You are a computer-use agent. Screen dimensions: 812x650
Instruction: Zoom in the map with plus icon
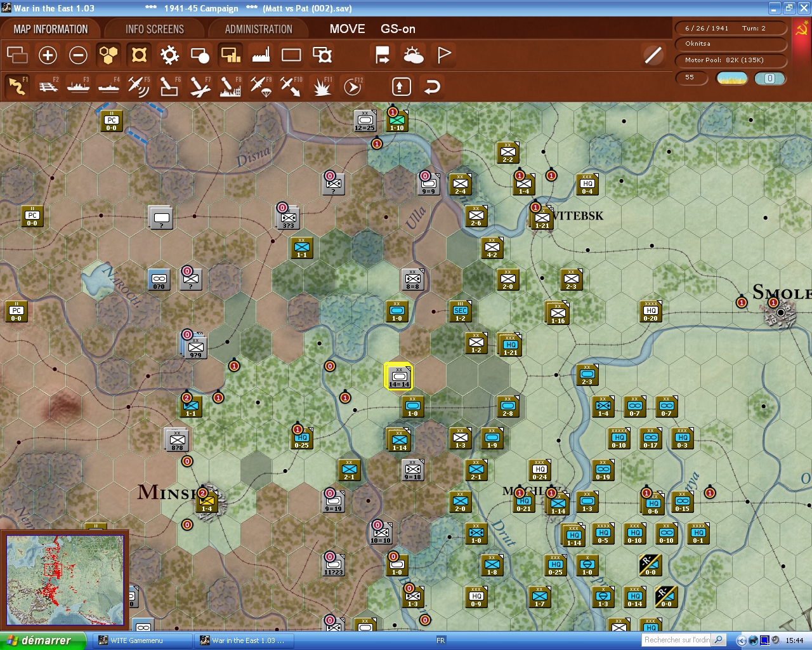tap(48, 55)
